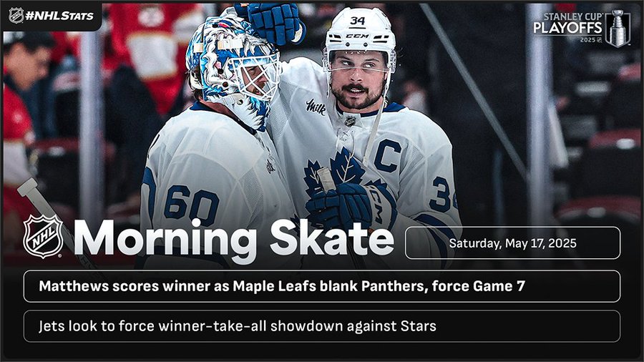The image size is (644, 362).
Task: Click the #NHLStats hashtag text
Action: (x=60, y=16)
